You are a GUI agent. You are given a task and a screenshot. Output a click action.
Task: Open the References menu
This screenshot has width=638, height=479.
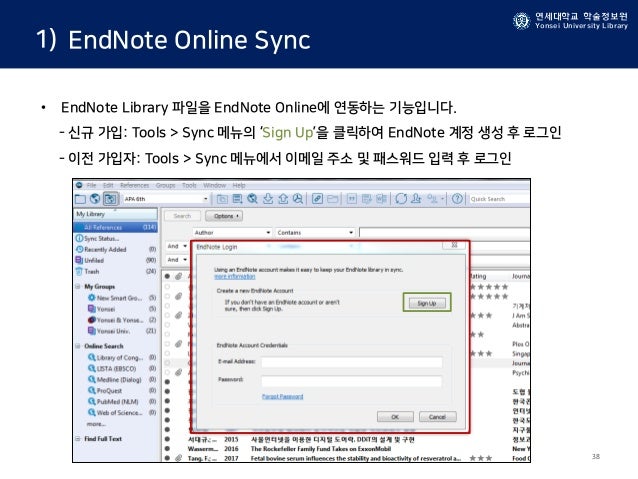(x=135, y=185)
